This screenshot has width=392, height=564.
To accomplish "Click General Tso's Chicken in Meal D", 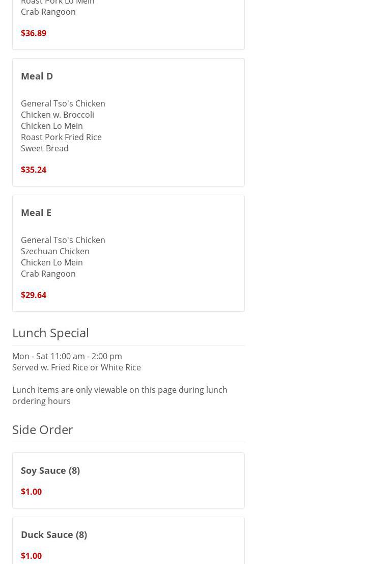I will pos(63,103).
